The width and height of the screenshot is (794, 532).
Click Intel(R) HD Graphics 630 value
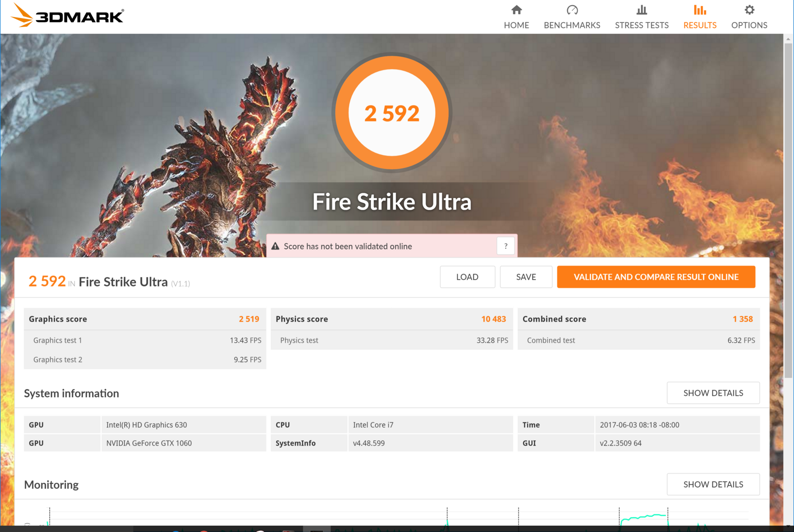click(x=146, y=425)
